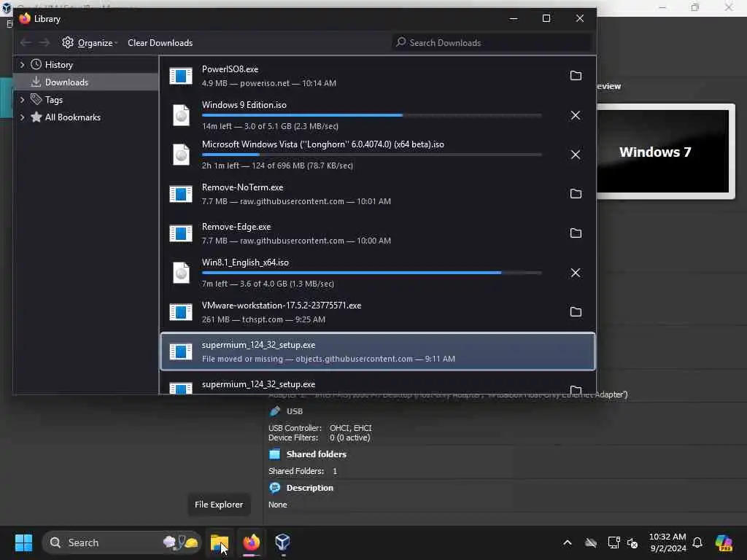
Task: Cancel the Windows 9 Edition.iso download
Action: coord(576,115)
